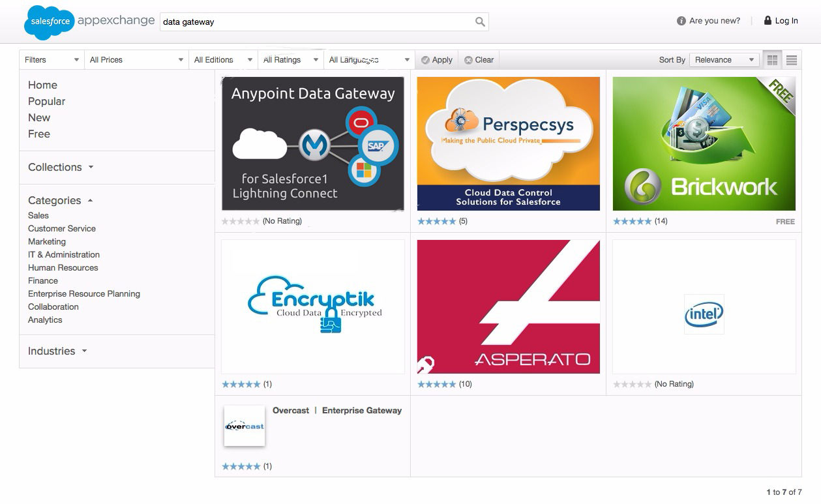Viewport: 821px width, 504px height.
Task: Click the search field containing data gateway
Action: click(x=324, y=22)
